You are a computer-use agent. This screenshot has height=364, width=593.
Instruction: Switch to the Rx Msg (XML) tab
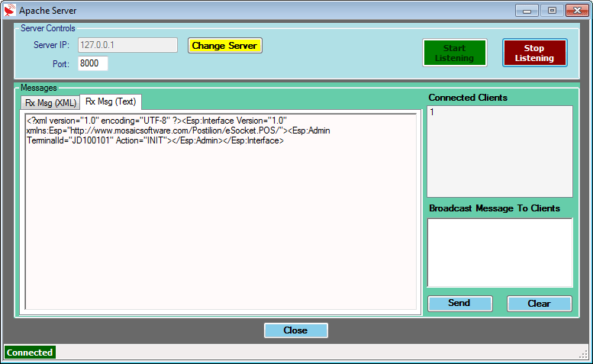50,103
